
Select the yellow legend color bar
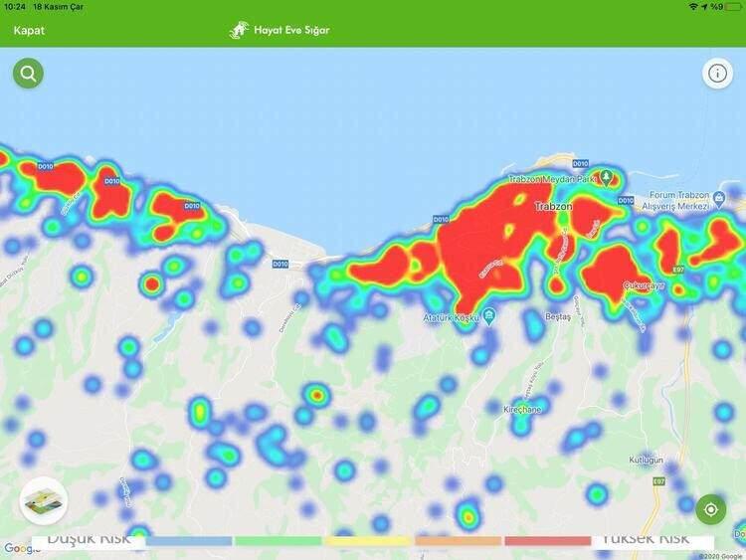366,541
